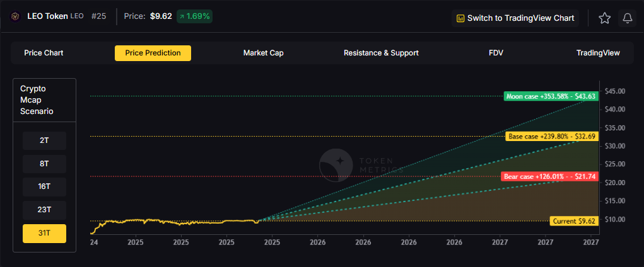This screenshot has width=644, height=267.
Task: Switch to TradingView Chart
Action: pos(515,18)
